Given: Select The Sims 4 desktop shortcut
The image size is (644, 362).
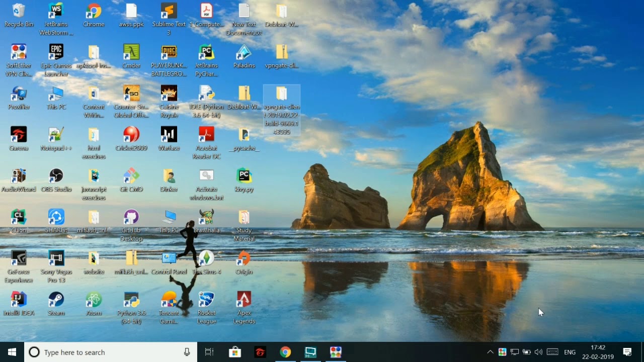Looking at the screenshot, I should click(206, 262).
